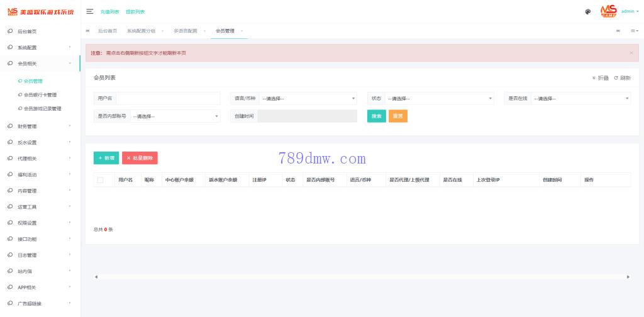Open the 语言/币种 dropdown
Screen dimensions: 644x317
[x=308, y=98]
